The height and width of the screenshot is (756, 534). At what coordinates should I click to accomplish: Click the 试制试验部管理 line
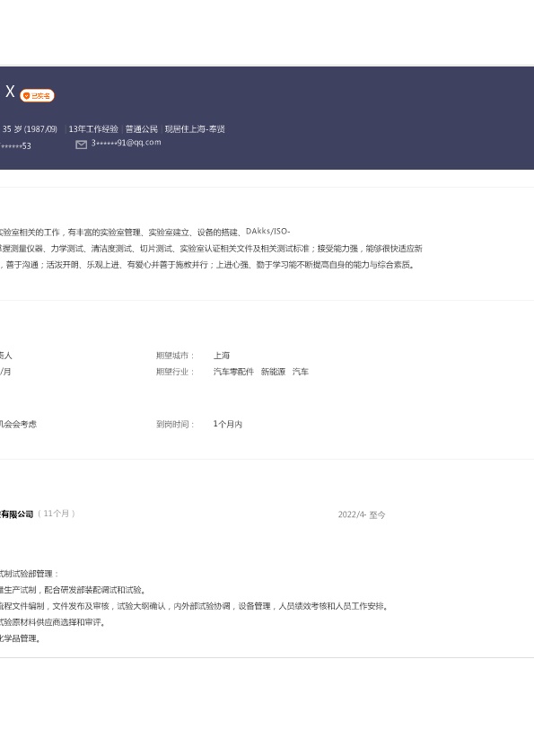pos(29,574)
